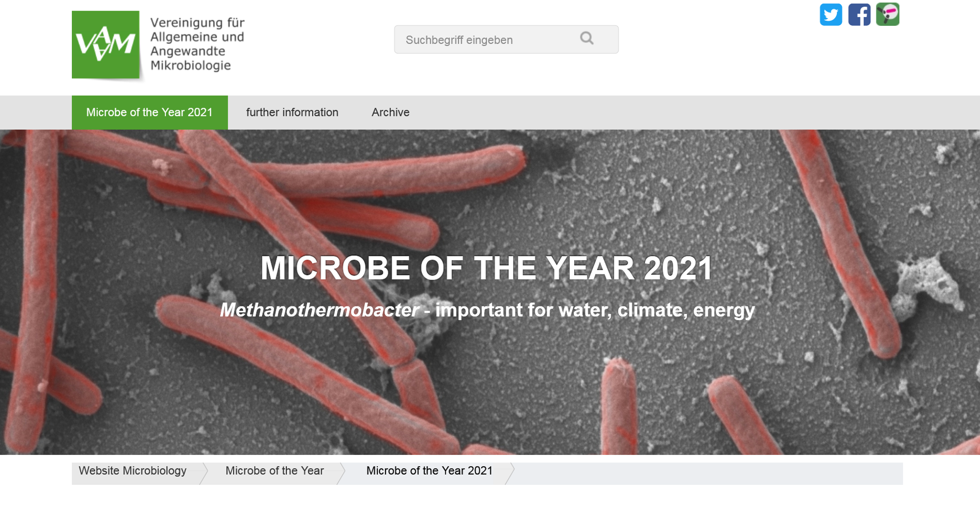The image size is (980, 506).
Task: Navigate to Microbe of the Year breadcrumb
Action: click(x=274, y=471)
